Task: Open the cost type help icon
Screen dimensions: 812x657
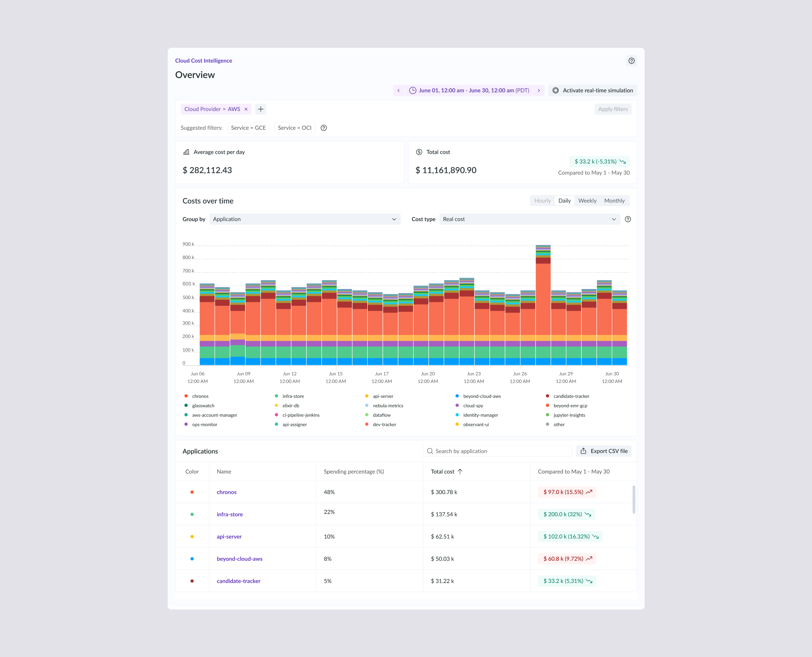Action: [x=628, y=219]
